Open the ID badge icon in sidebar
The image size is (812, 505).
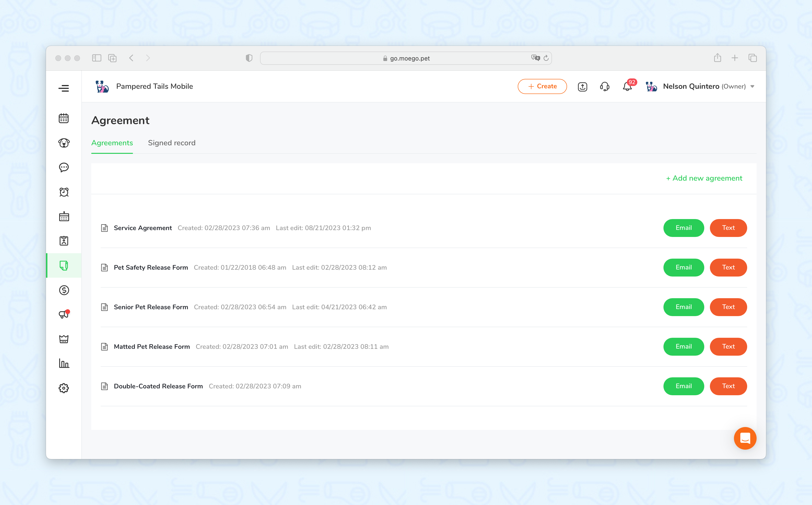coord(63,241)
